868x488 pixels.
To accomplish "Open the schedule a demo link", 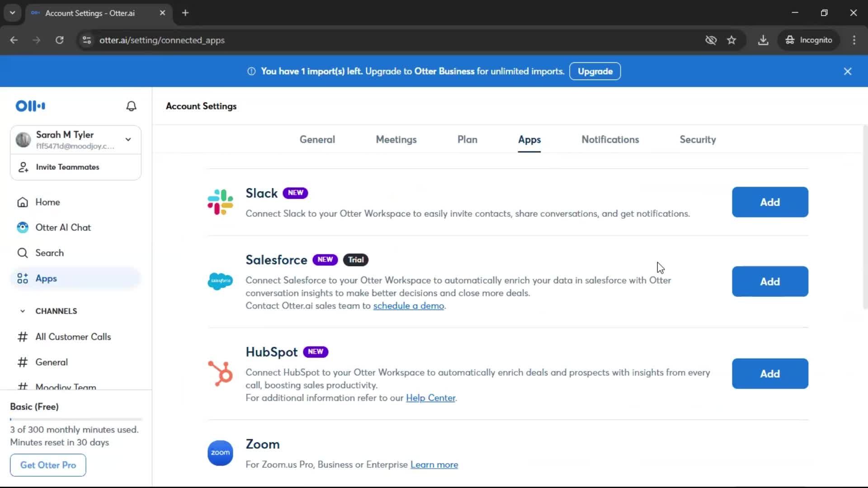I will (408, 306).
